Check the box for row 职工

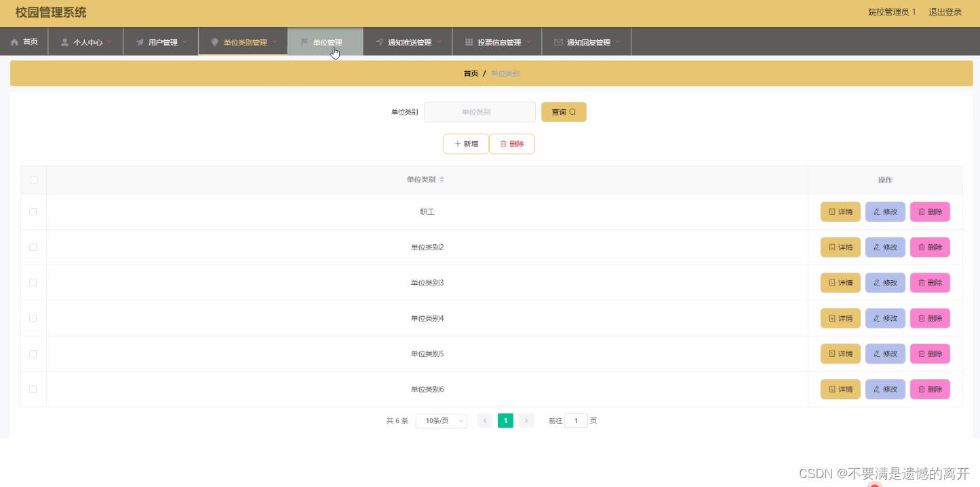tap(33, 212)
